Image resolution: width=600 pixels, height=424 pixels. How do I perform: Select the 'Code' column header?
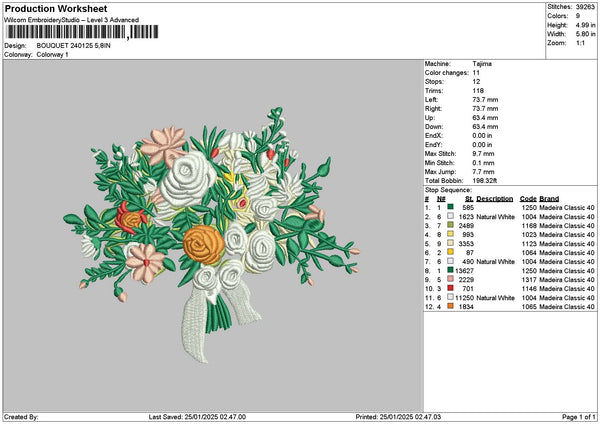(528, 199)
